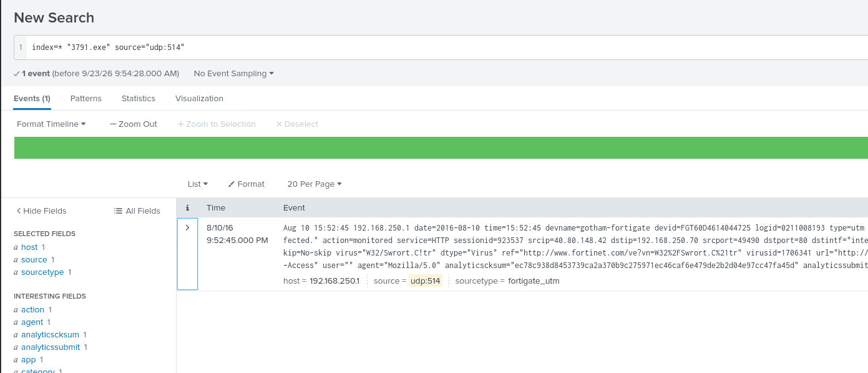Select the analyticscksum interesting field
The width and height of the screenshot is (868, 373).
point(49,334)
